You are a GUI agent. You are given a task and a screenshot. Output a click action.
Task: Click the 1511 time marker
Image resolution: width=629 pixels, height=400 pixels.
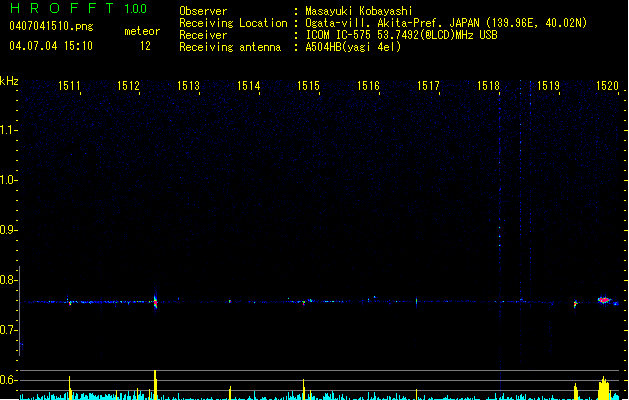tap(69, 86)
